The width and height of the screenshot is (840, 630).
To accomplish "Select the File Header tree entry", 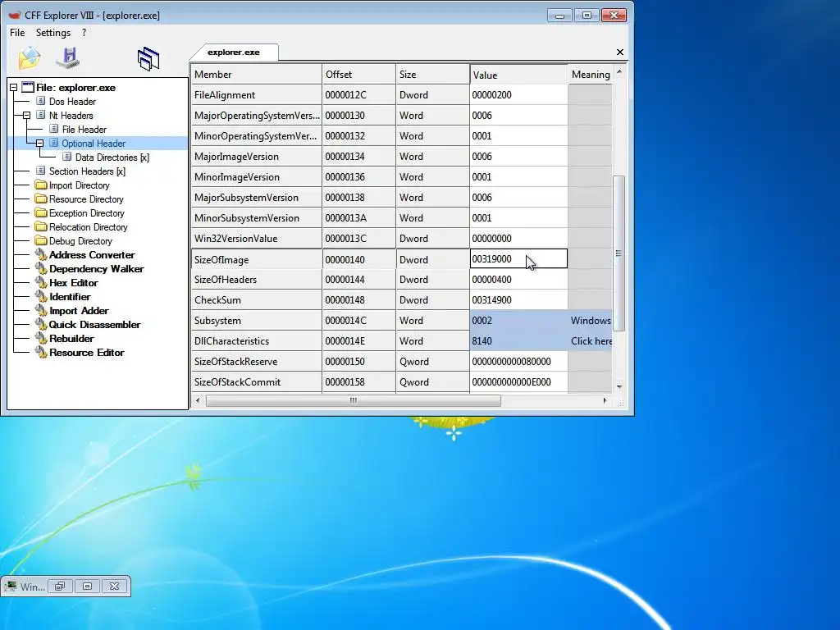I will coord(84,129).
